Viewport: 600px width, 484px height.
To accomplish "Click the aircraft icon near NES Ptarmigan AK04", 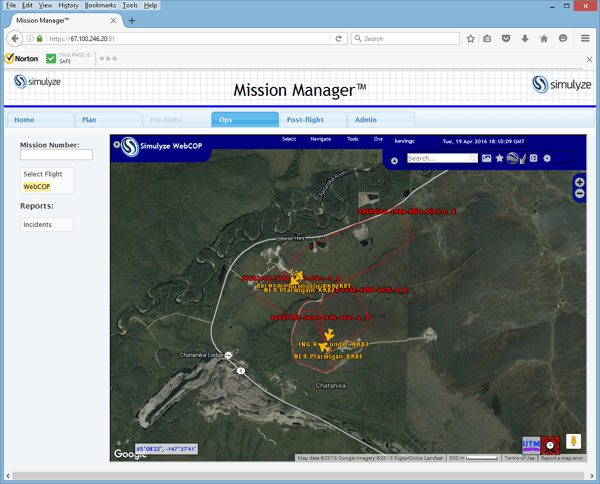I will (324, 347).
